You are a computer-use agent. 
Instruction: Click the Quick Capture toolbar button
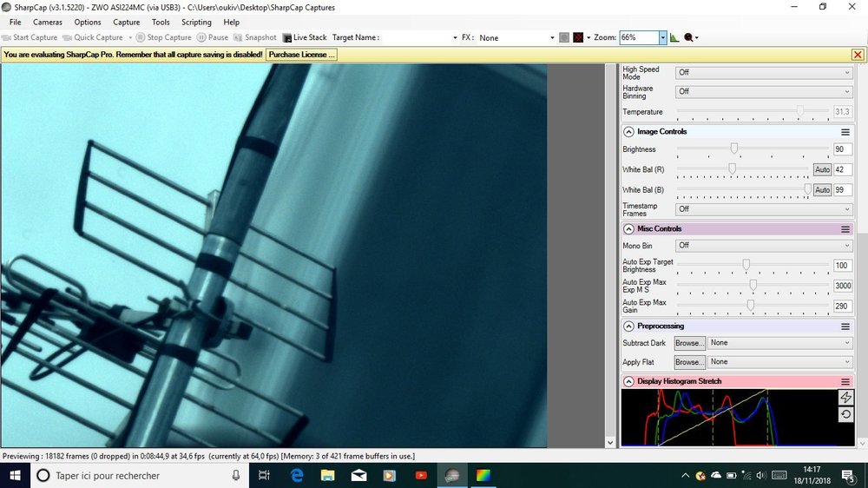tap(93, 37)
